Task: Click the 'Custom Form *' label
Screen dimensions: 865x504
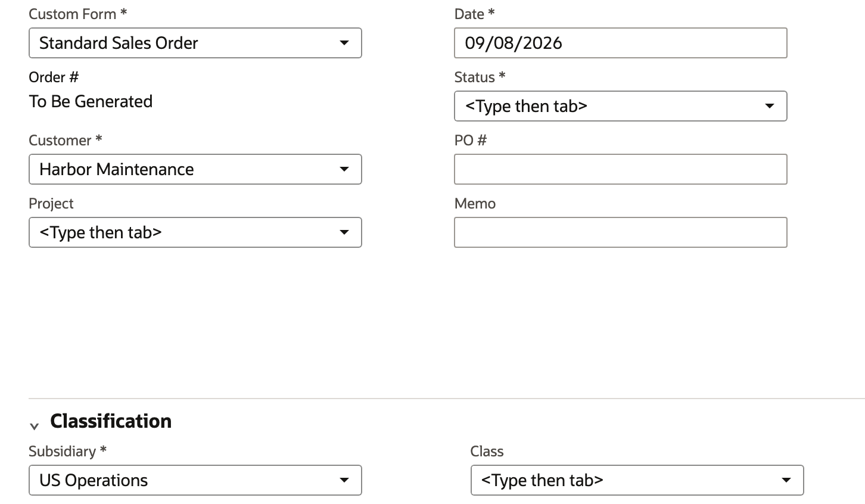Action: [77, 14]
